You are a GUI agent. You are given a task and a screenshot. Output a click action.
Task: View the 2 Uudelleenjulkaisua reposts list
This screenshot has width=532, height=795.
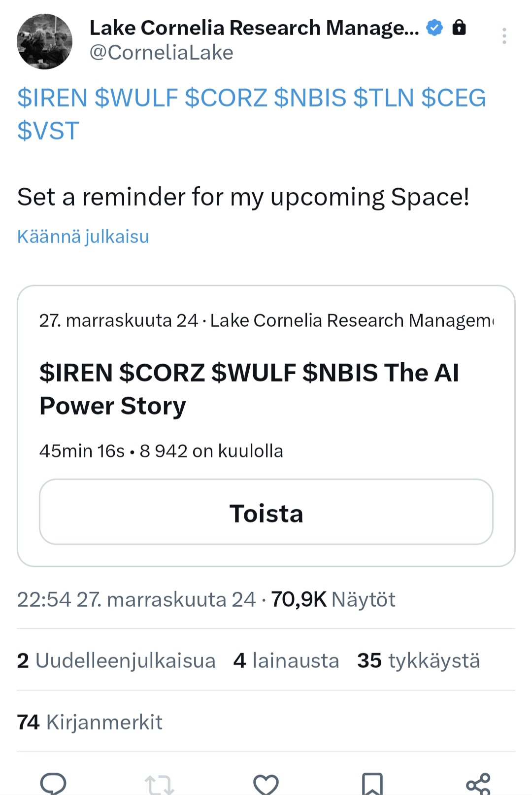(116, 660)
